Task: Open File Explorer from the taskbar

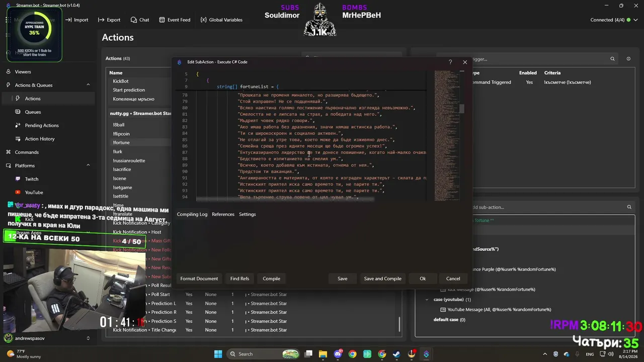Action: coord(323,354)
